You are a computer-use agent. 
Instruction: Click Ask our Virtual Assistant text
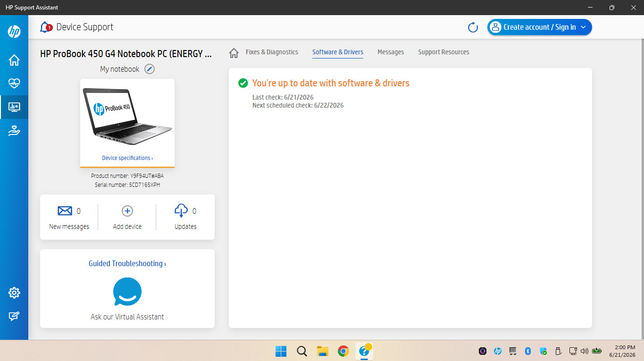coord(127,317)
